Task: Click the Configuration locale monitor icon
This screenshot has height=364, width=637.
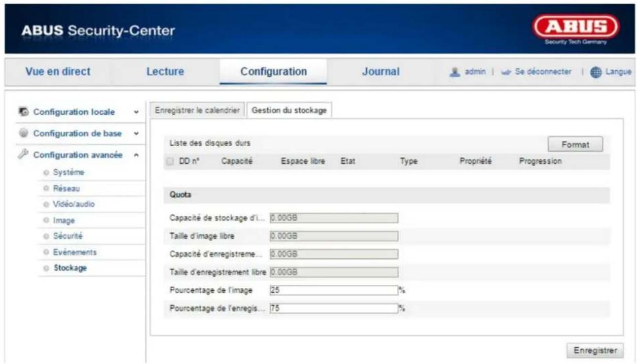Action: pyautogui.click(x=23, y=111)
